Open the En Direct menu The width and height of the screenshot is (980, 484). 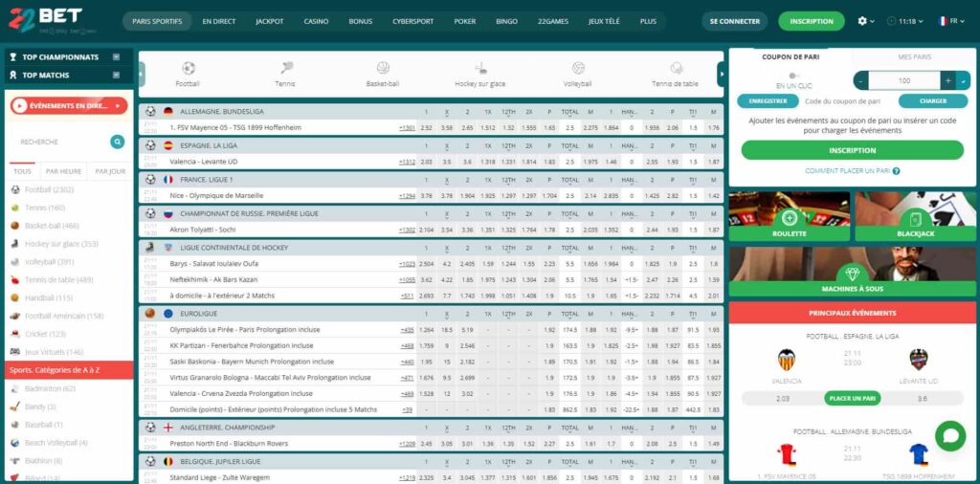219,21
